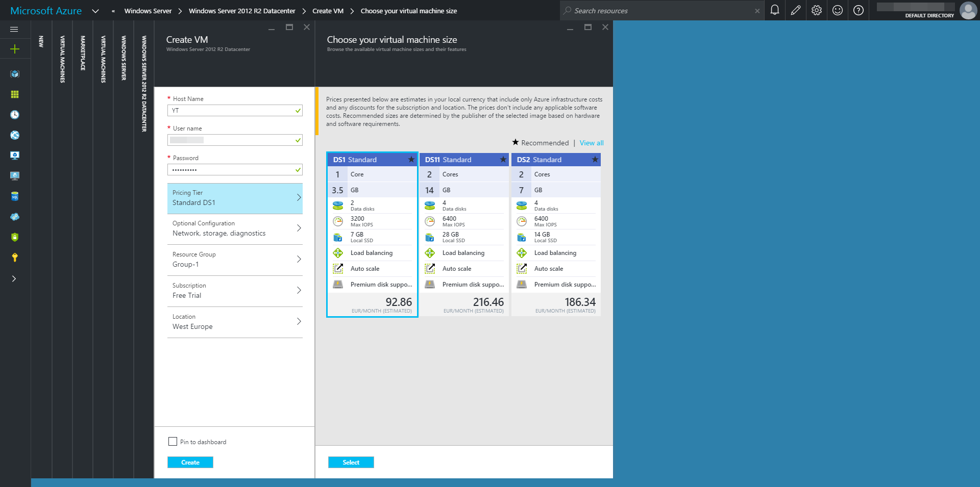
Task: Click the DEFAULT DIRECTORY account label
Action: (x=929, y=16)
